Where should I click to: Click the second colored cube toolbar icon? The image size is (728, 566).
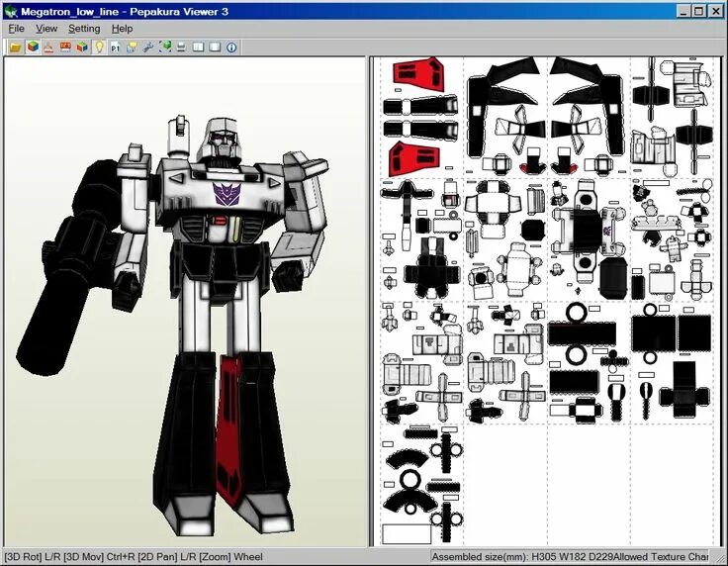(x=82, y=47)
